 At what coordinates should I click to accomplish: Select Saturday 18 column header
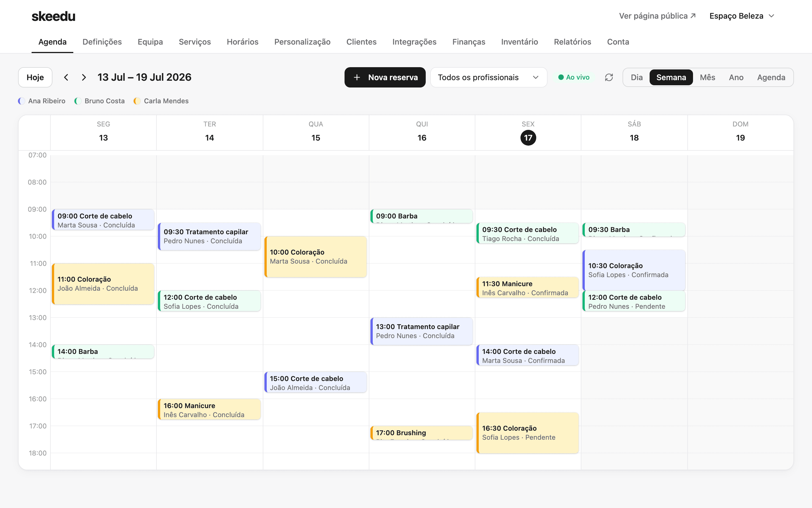[x=634, y=132]
